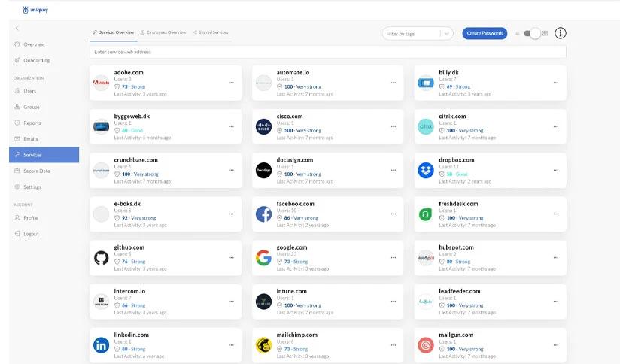Click the GitHub logo thumbnail
The height and width of the screenshot is (364, 629).
[101, 258]
